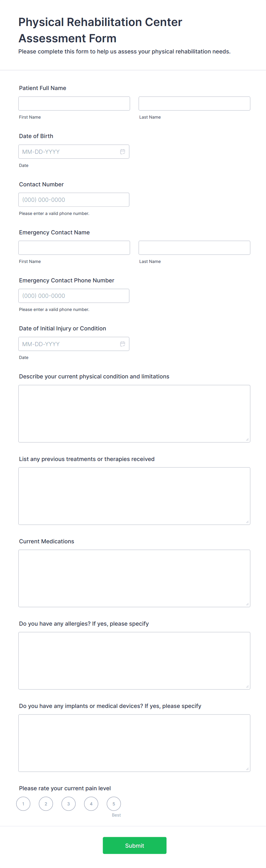The image size is (266, 868).
Task: Open the injury date calendar picker icon
Action: click(122, 344)
